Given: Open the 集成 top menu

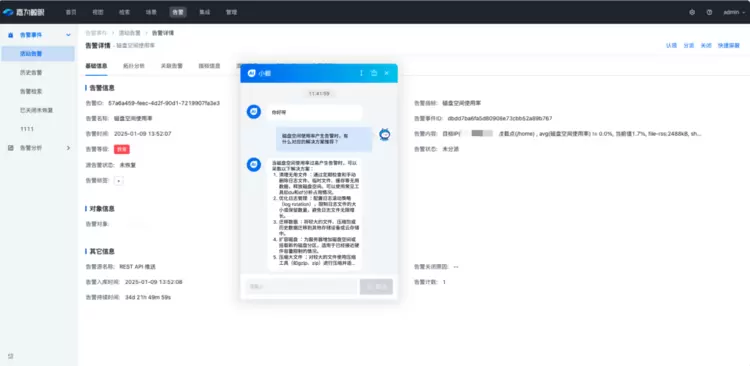Looking at the screenshot, I should tap(205, 12).
